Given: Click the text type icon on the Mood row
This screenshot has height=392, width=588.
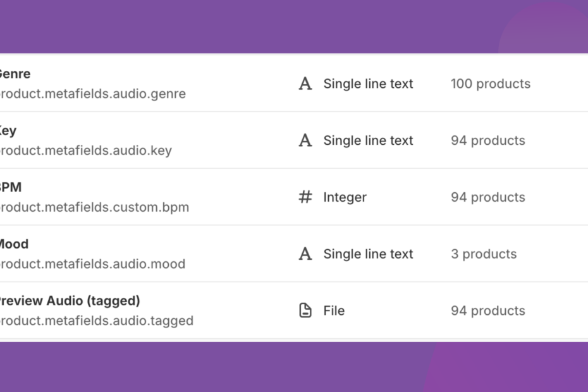Looking at the screenshot, I should click(x=305, y=254).
